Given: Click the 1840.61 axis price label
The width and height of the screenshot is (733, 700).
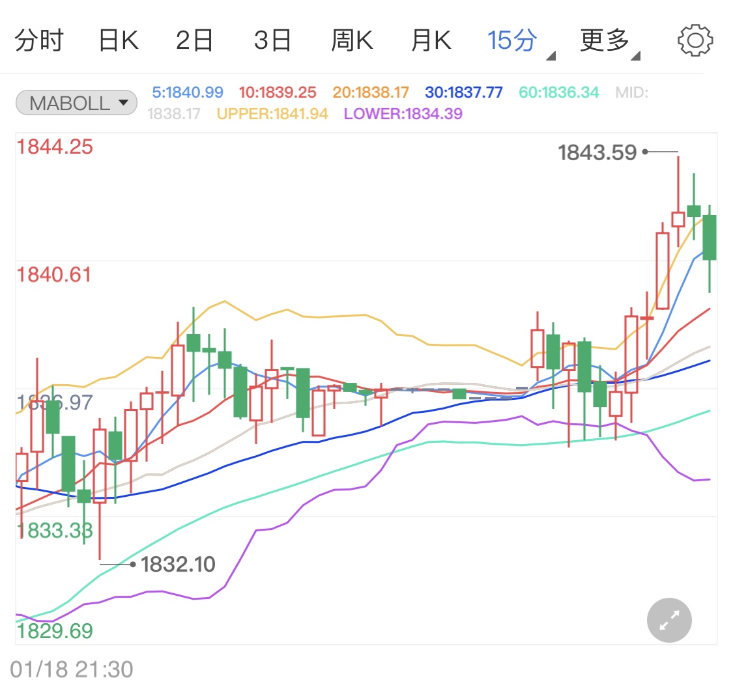Looking at the screenshot, I should [54, 275].
